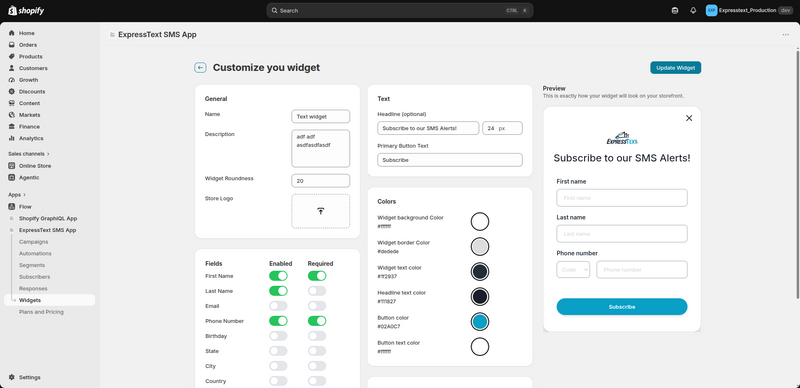Open Shopify GraphiQL App link

tap(48, 219)
